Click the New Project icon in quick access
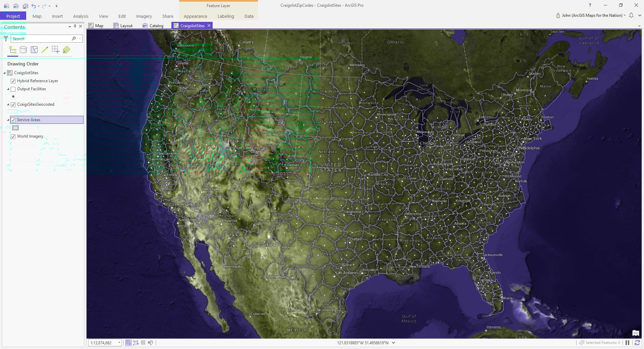 point(6,6)
